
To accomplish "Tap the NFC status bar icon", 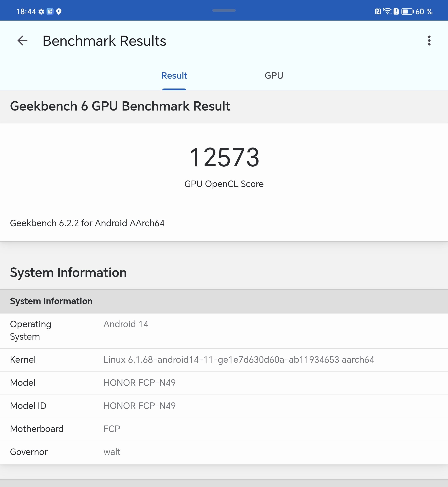I will pyautogui.click(x=378, y=11).
